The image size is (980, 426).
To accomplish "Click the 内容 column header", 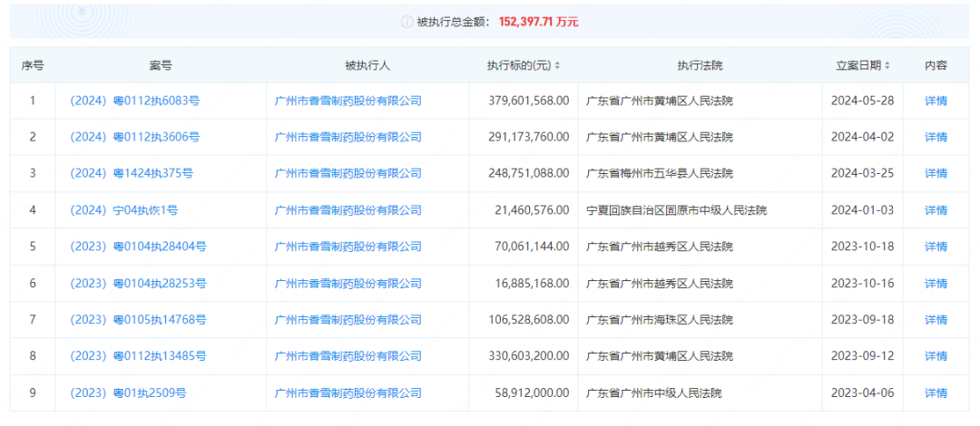I will click(x=936, y=65).
